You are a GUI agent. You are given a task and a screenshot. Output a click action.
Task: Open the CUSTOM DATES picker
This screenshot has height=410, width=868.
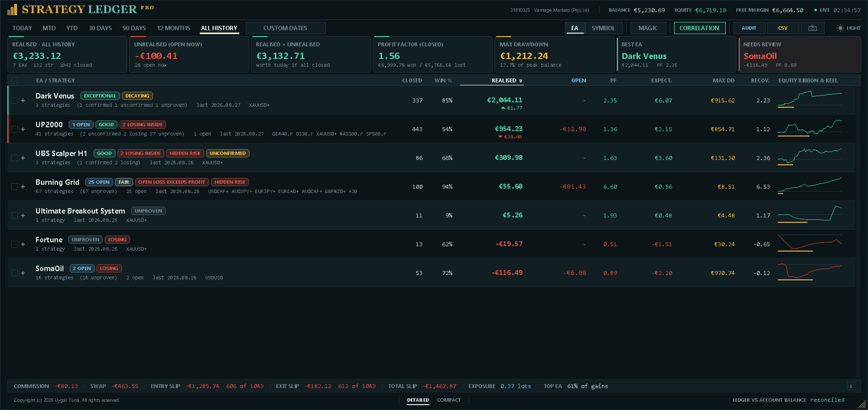[x=286, y=28]
